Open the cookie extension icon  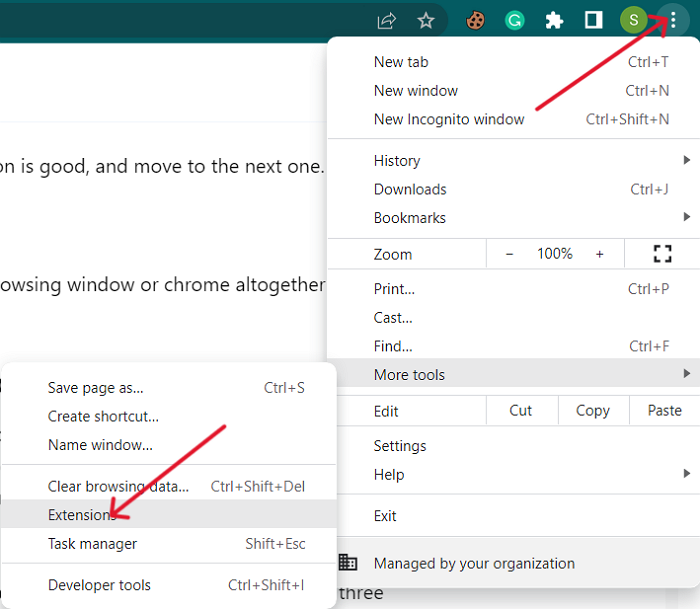[x=475, y=21]
